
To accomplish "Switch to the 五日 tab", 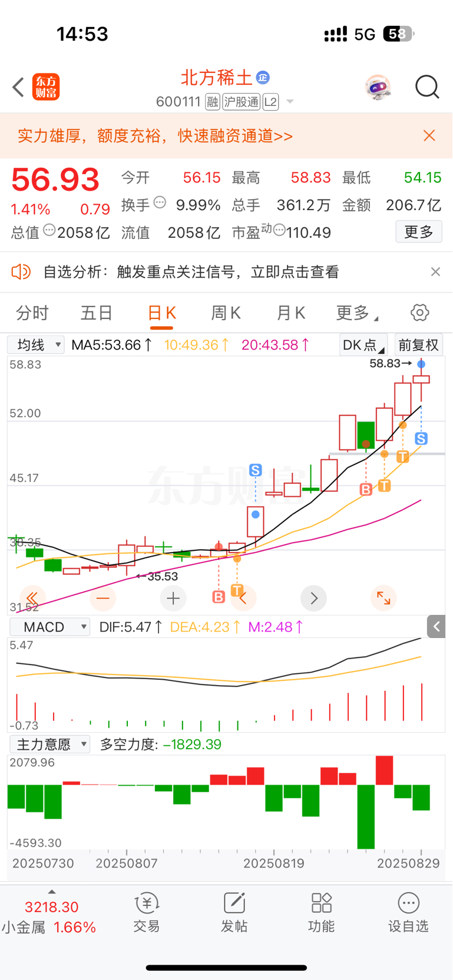I will tap(97, 313).
